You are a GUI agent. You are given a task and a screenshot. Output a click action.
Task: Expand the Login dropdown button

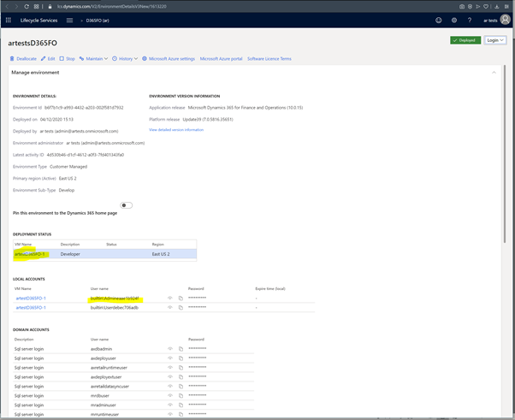click(x=495, y=40)
